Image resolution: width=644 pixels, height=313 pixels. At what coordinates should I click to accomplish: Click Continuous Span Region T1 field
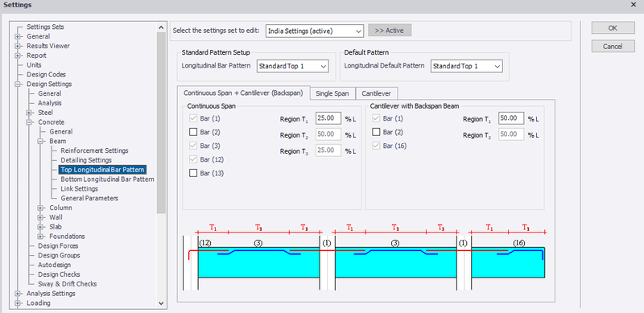[328, 119]
